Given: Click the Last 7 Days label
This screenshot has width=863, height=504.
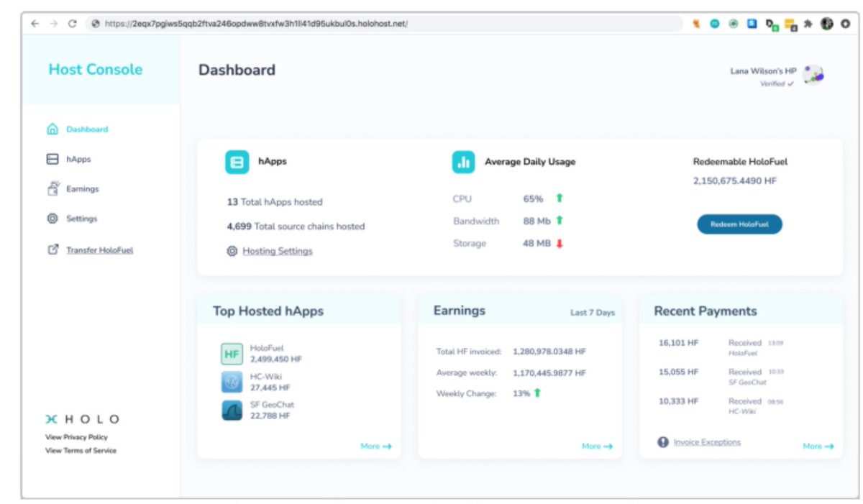Looking at the screenshot, I should tap(593, 313).
